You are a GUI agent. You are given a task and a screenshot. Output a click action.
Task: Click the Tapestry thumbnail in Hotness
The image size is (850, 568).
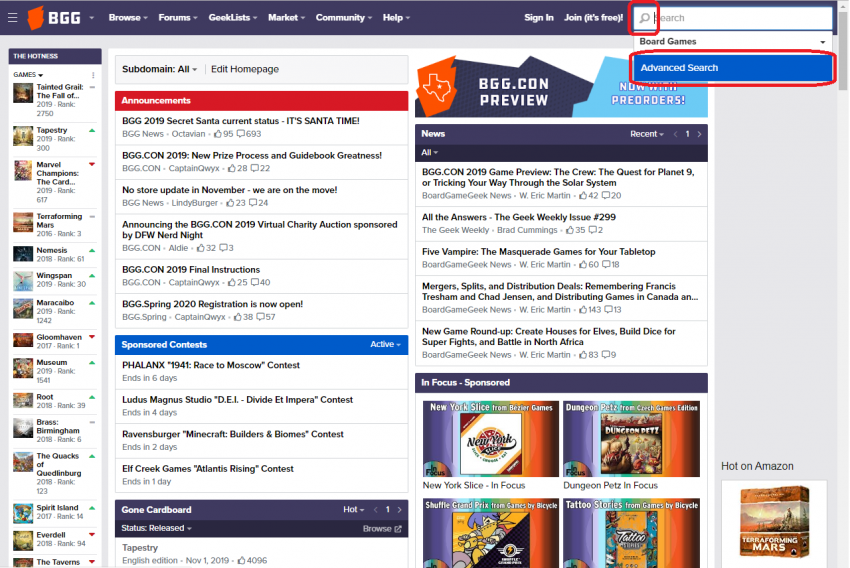coord(23,136)
